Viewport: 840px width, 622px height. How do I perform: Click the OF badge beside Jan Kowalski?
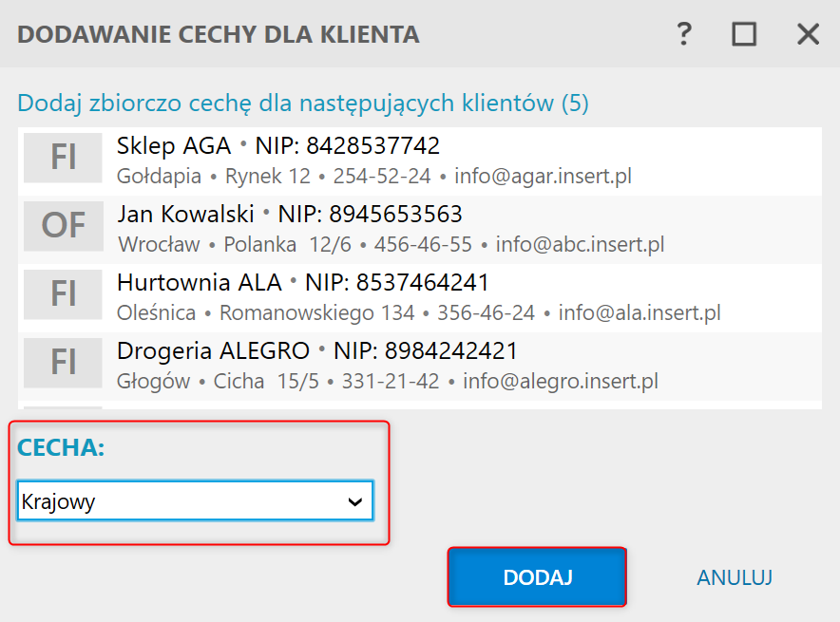pos(63,225)
